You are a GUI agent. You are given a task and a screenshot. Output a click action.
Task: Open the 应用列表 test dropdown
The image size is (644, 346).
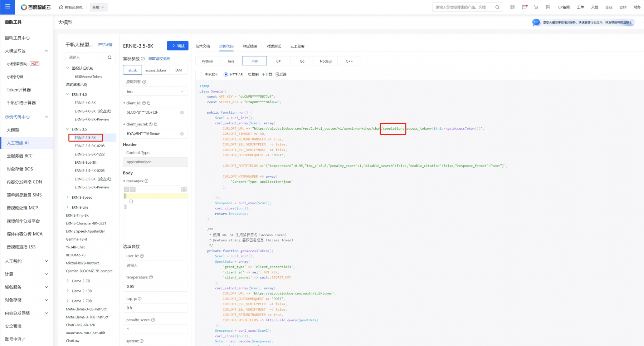click(155, 92)
